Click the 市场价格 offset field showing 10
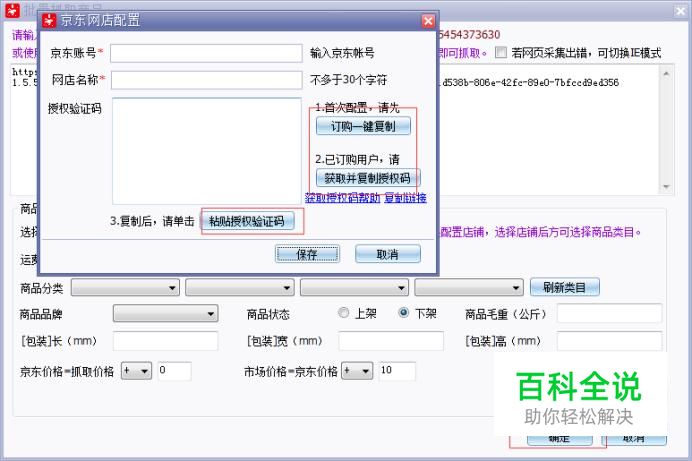Image resolution: width=692 pixels, height=461 pixels. pos(397,371)
